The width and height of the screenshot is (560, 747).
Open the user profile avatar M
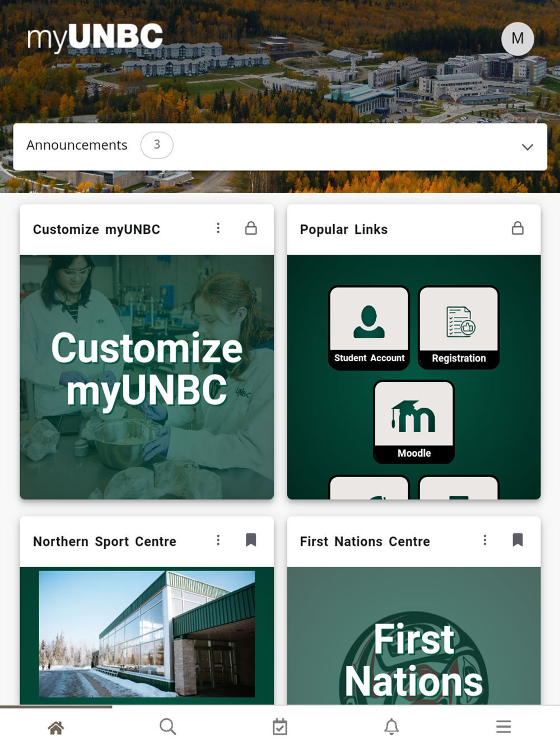coord(517,39)
